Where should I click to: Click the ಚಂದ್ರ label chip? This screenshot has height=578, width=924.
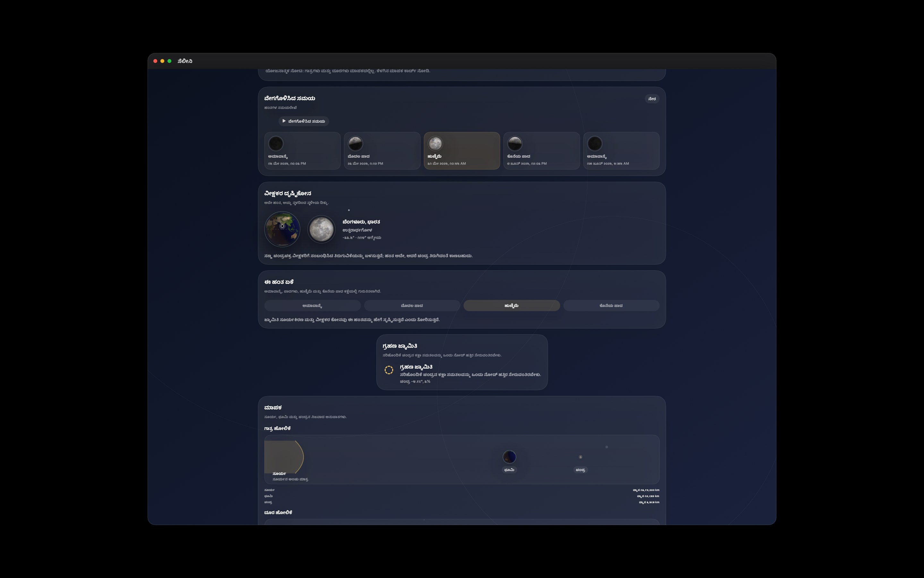(580, 470)
